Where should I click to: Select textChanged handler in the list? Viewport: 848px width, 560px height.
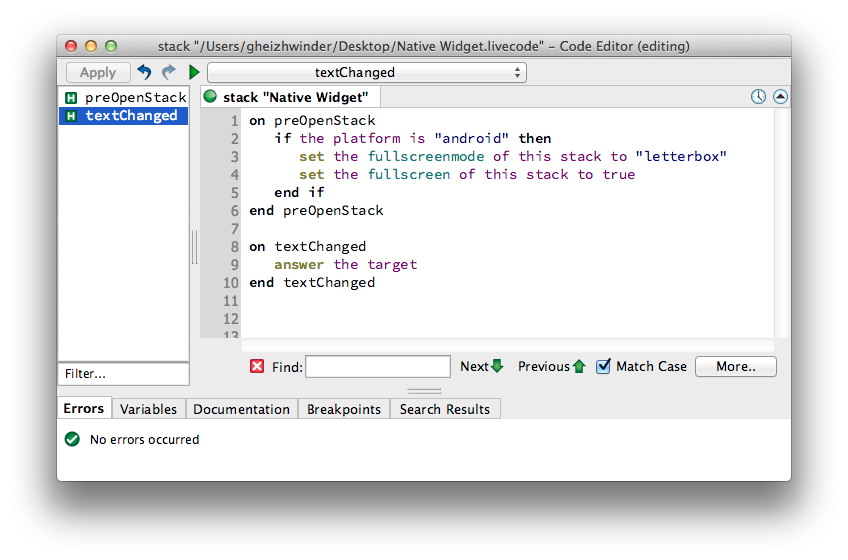tap(124, 116)
